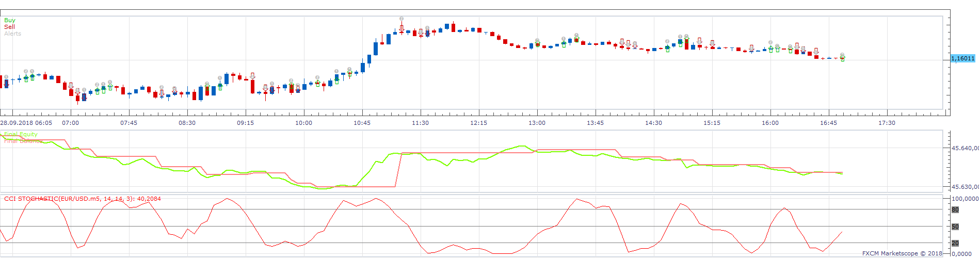
Task: Click the 08:30 time axis label
Action: coord(187,123)
